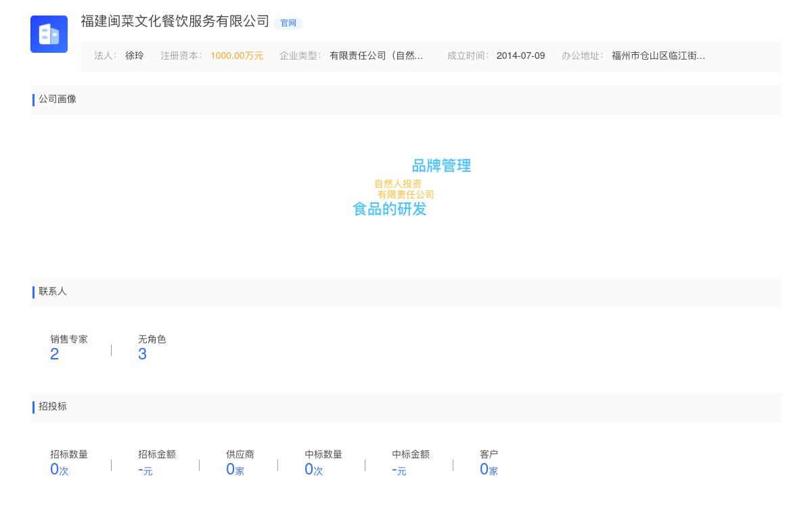Click the 品牌管理 word cloud tag
This screenshot has height=509, width=812.
[441, 166]
